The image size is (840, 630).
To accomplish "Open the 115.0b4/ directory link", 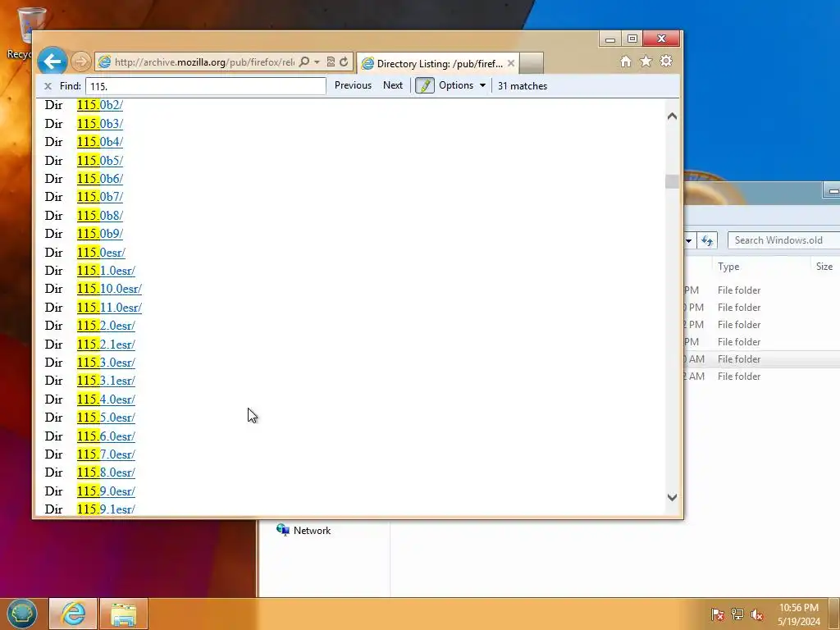I will coord(99,142).
